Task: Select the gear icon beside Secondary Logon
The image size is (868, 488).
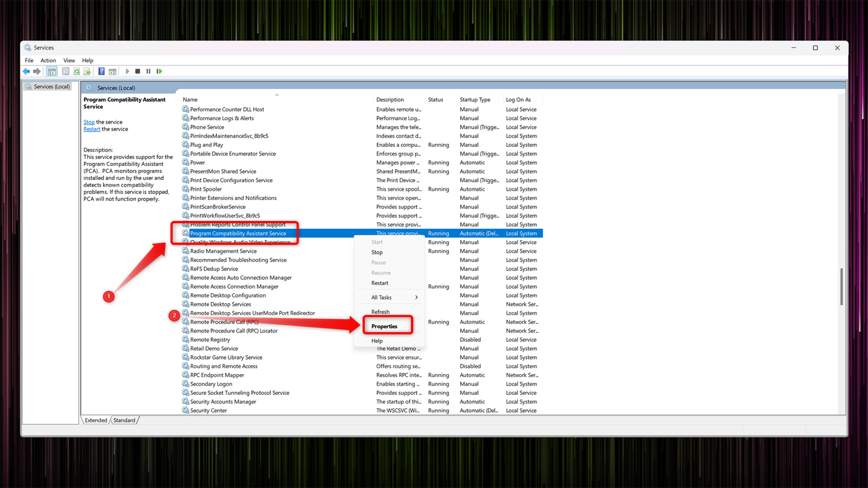Action: [186, 384]
